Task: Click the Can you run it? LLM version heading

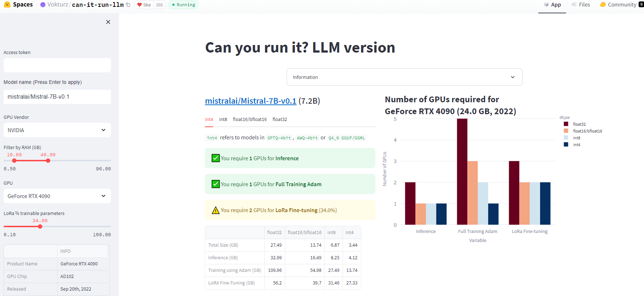Action: [x=300, y=47]
